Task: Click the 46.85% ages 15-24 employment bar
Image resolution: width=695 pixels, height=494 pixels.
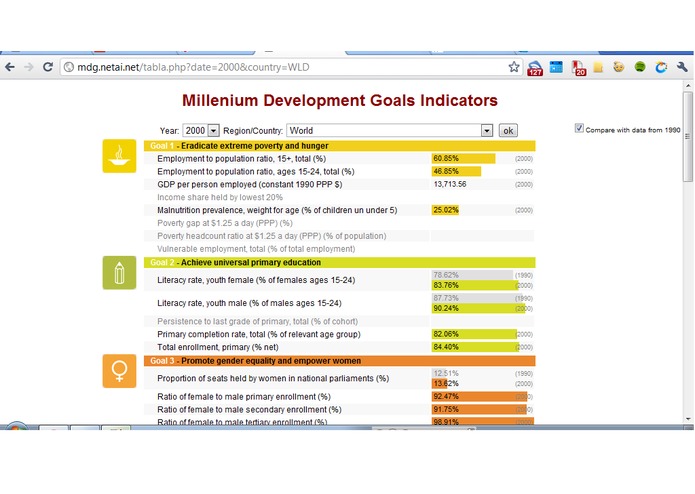Action: point(456,171)
